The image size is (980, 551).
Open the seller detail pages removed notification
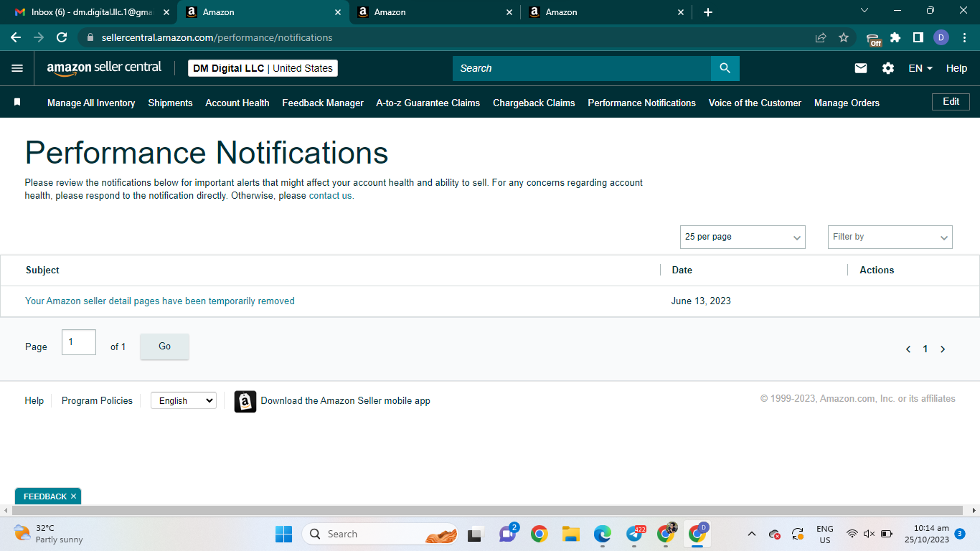tap(160, 301)
